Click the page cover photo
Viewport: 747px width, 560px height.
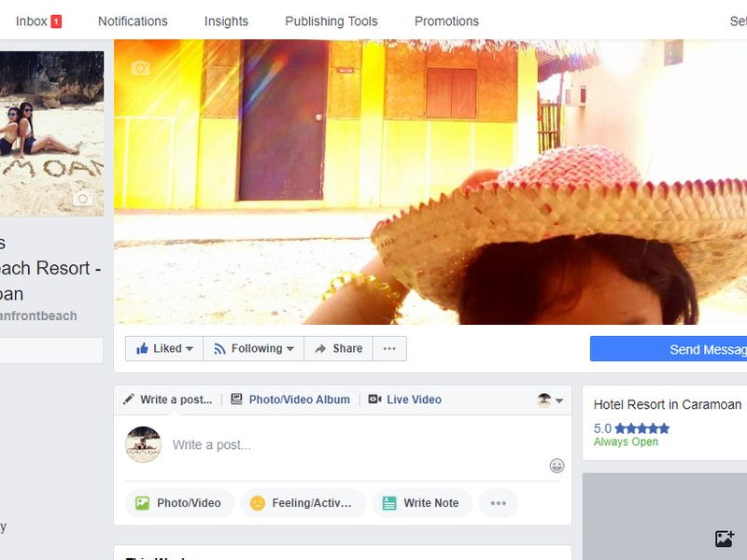pos(430,182)
